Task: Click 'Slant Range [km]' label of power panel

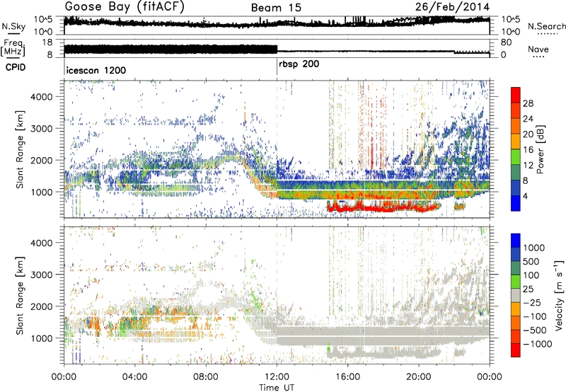Action: click(x=21, y=149)
